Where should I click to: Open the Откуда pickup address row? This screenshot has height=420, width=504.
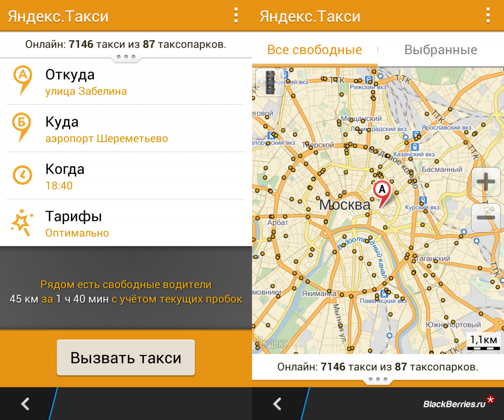[126, 81]
